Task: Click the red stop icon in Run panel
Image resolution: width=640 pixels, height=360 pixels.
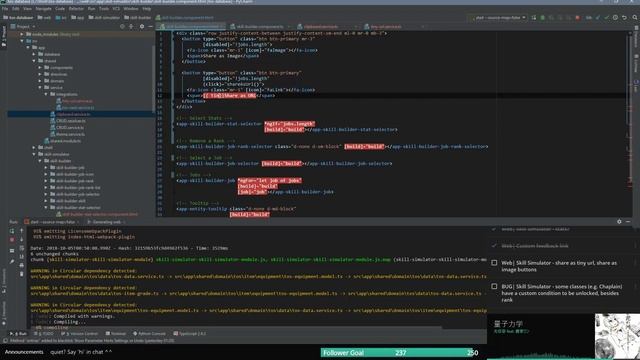Action: click(x=12, y=240)
